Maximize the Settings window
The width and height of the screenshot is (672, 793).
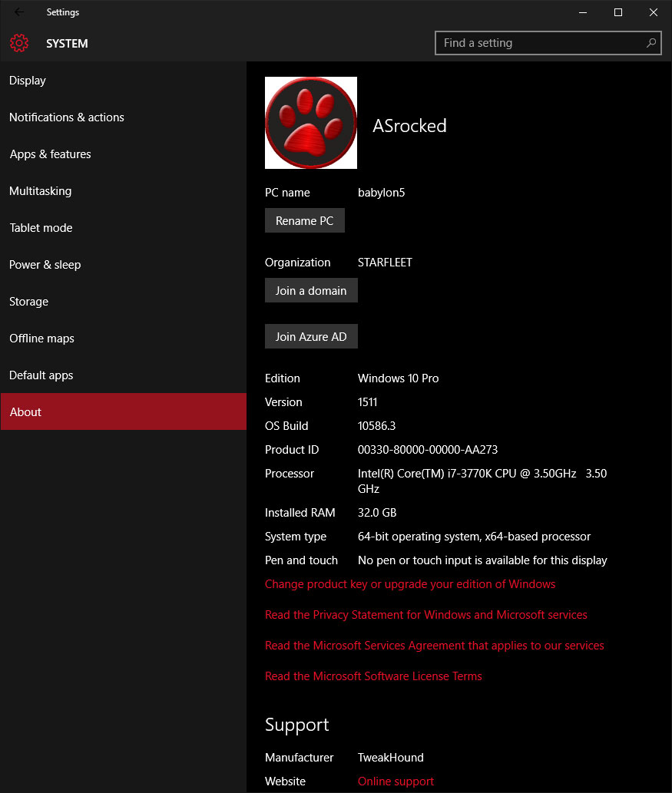tap(617, 12)
